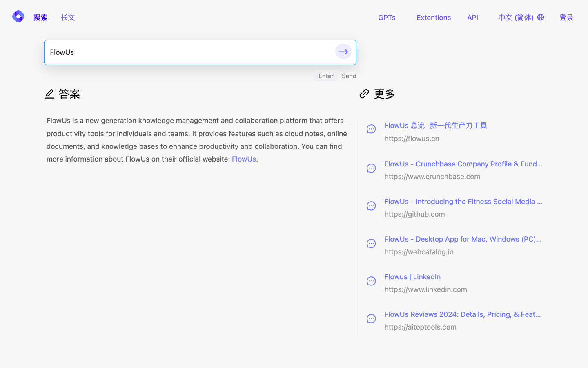Viewport: 588px width, 368px height.
Task: Open the API menu item
Action: pyautogui.click(x=472, y=17)
